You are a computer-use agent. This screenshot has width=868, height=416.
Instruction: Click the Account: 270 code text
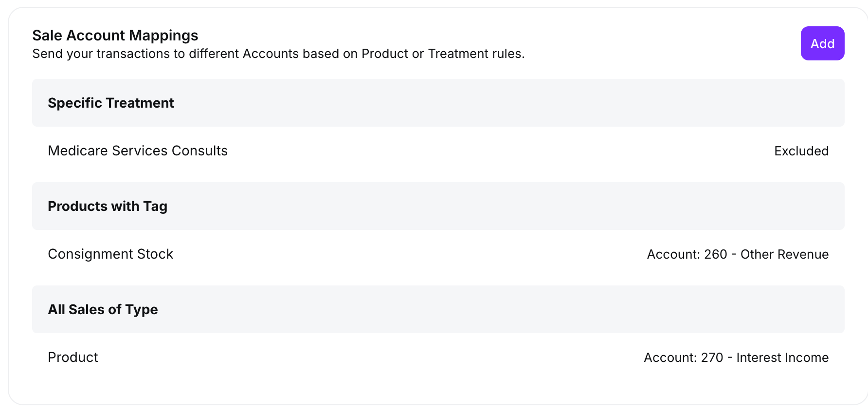[x=683, y=358]
